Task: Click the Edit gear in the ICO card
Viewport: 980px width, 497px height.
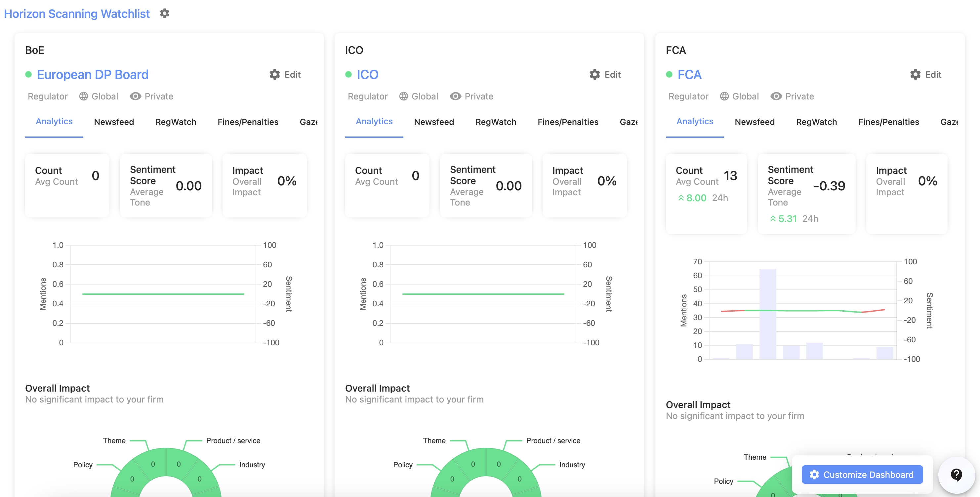Action: (594, 75)
